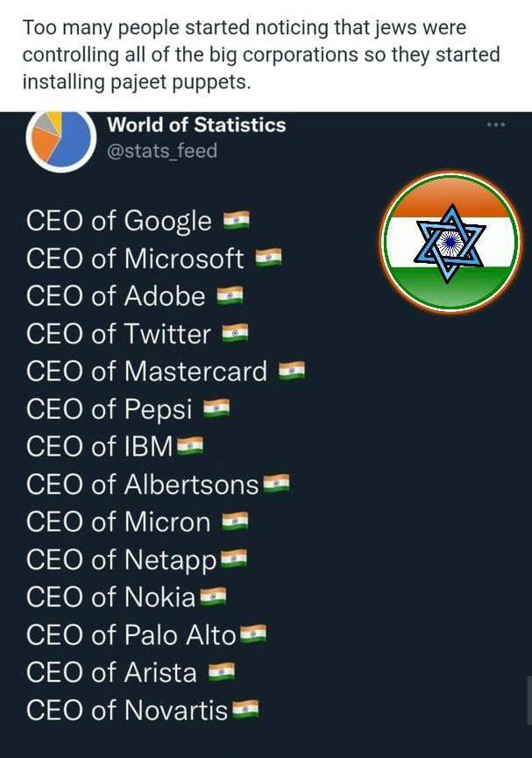Select the CEO of Albertsons text line
The width and height of the screenshot is (532, 758).
[158, 484]
